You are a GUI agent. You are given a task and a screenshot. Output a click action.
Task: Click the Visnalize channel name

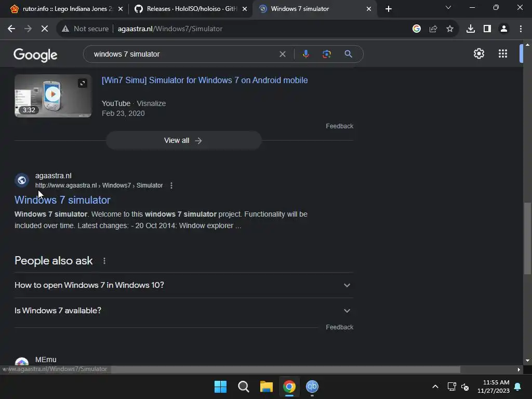pyautogui.click(x=151, y=103)
